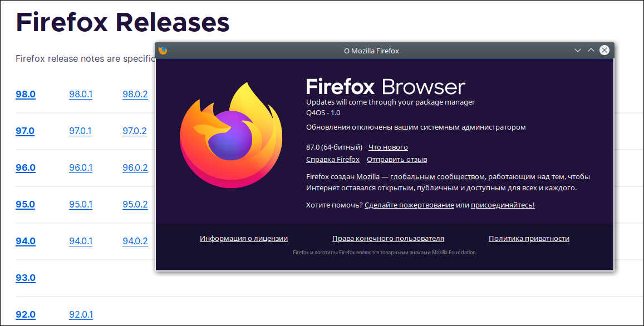Open Firefox 95.0 release notes
This screenshot has width=644, height=326.
[x=26, y=204]
